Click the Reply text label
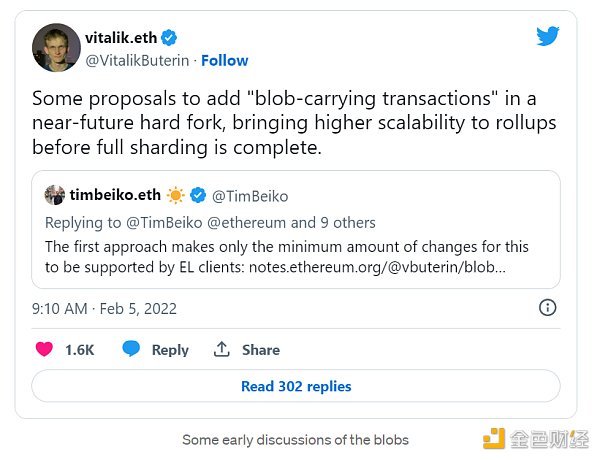This screenshot has width=600, height=460. point(170,350)
